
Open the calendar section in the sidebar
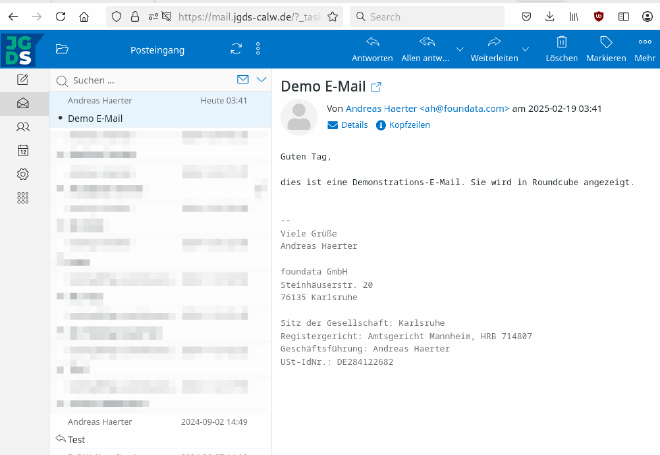coord(23,150)
